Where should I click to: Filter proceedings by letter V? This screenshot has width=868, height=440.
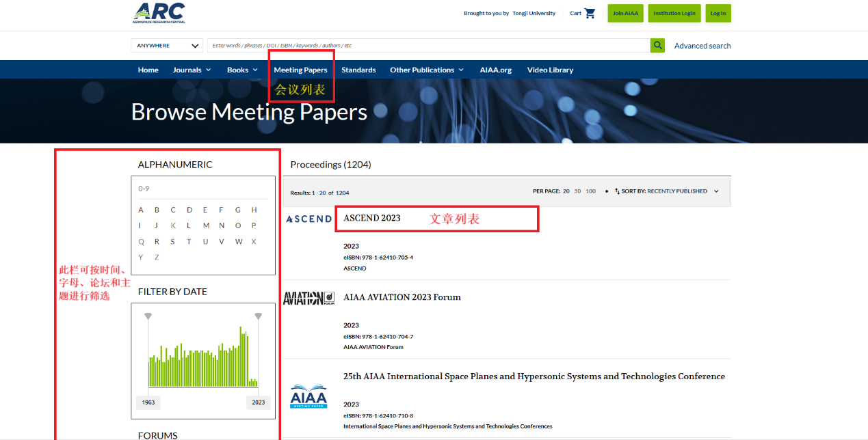coord(222,241)
